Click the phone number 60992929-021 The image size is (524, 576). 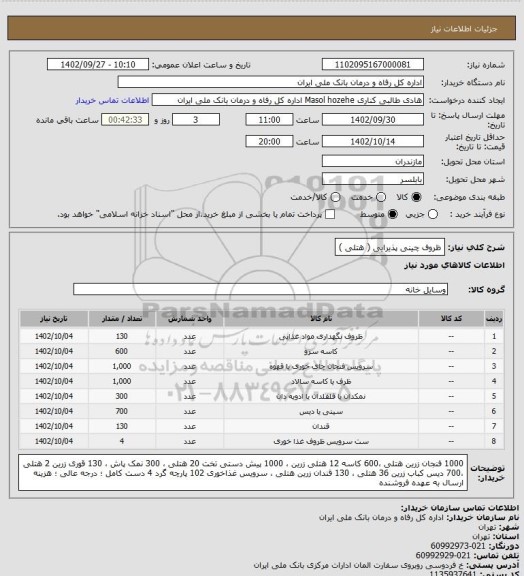(443, 555)
